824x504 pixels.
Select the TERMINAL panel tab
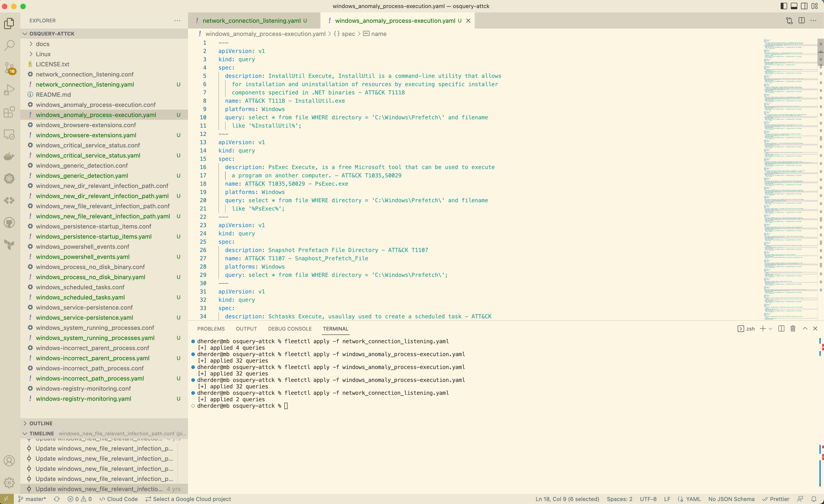click(x=335, y=328)
